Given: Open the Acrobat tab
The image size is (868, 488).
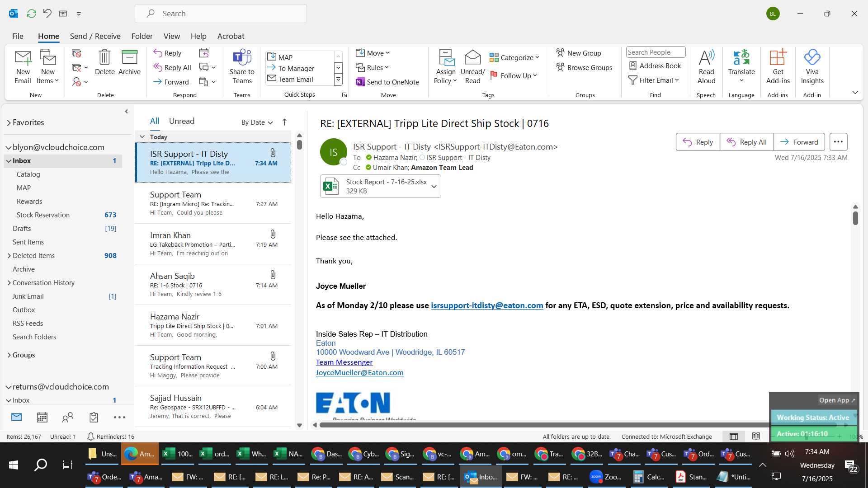Looking at the screenshot, I should tap(231, 36).
